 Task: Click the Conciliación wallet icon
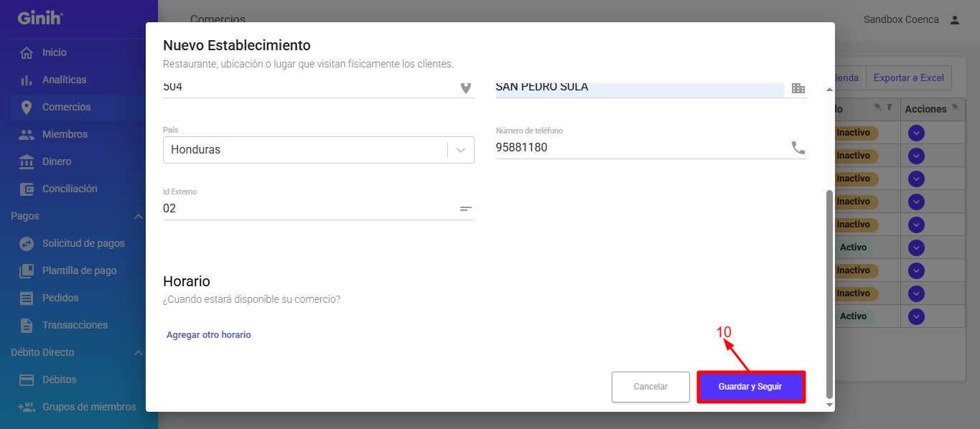tap(27, 189)
